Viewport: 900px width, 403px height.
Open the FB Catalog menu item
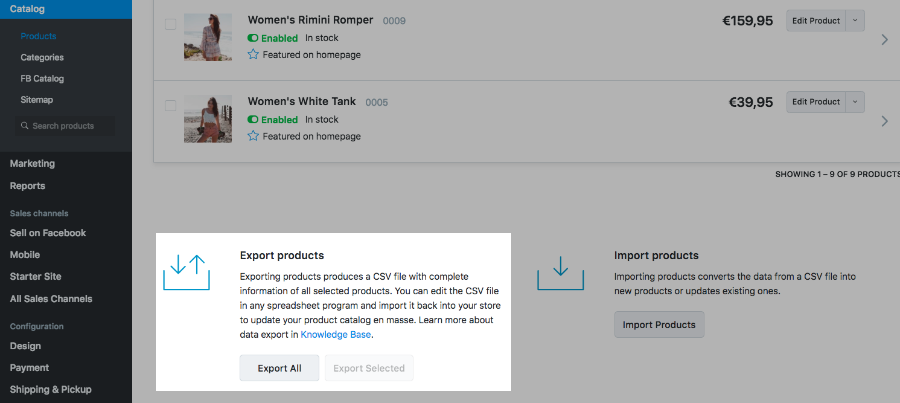(42, 78)
